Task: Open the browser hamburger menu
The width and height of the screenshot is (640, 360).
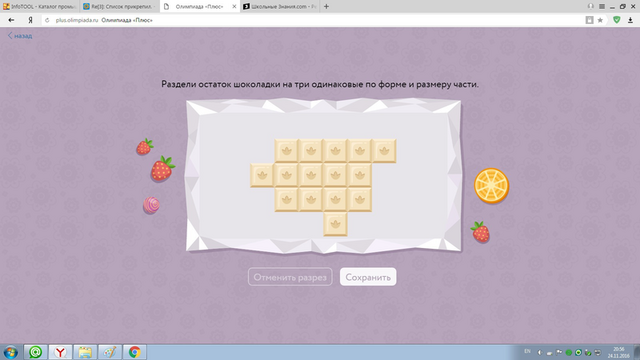Action: click(x=602, y=7)
